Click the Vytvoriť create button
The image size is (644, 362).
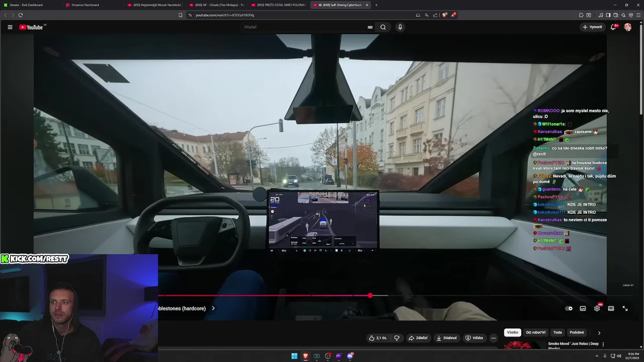[592, 27]
